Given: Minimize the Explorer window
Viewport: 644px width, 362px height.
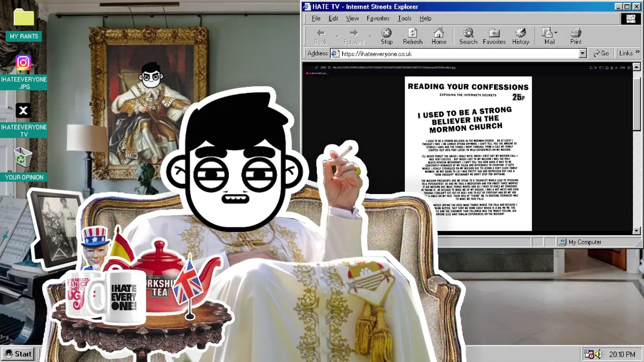Looking at the screenshot, I should 618,7.
